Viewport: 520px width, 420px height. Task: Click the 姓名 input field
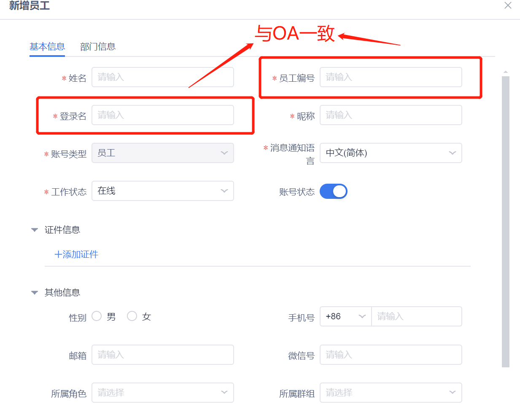[x=162, y=77]
